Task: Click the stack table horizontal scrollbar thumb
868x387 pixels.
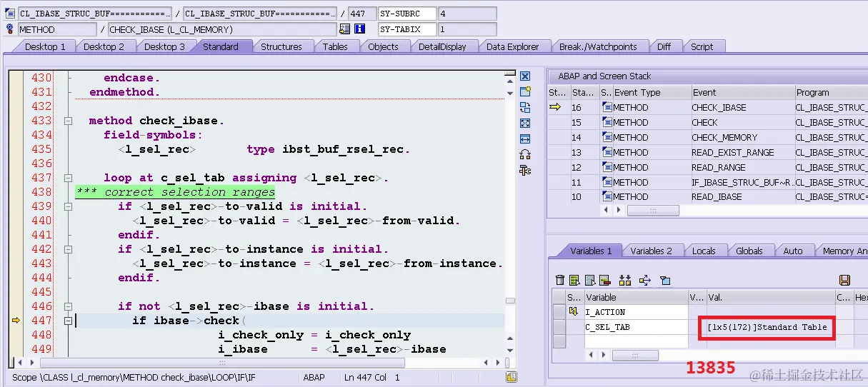Action: pyautogui.click(x=653, y=211)
